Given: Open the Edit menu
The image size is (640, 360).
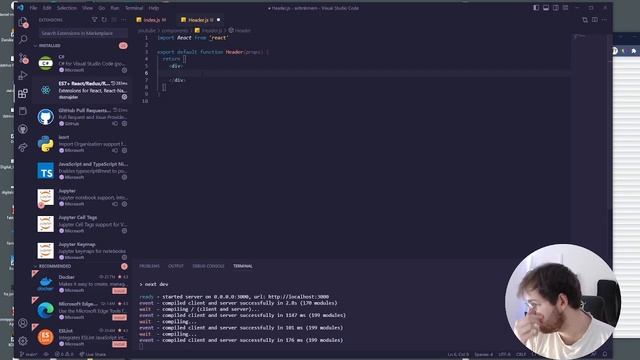Looking at the screenshot, I should coord(47,8).
